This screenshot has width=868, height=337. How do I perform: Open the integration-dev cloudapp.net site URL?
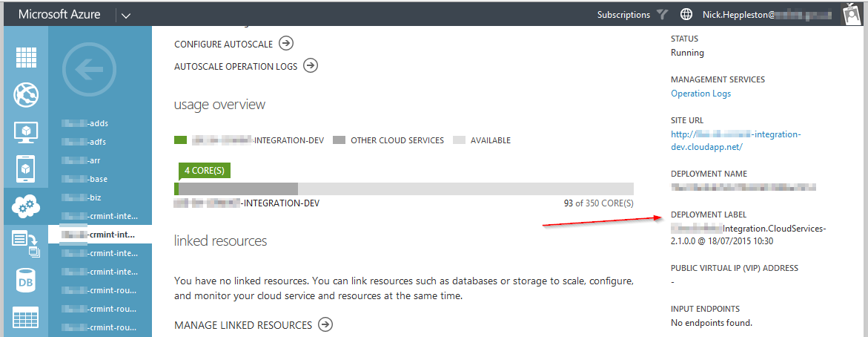click(x=735, y=140)
